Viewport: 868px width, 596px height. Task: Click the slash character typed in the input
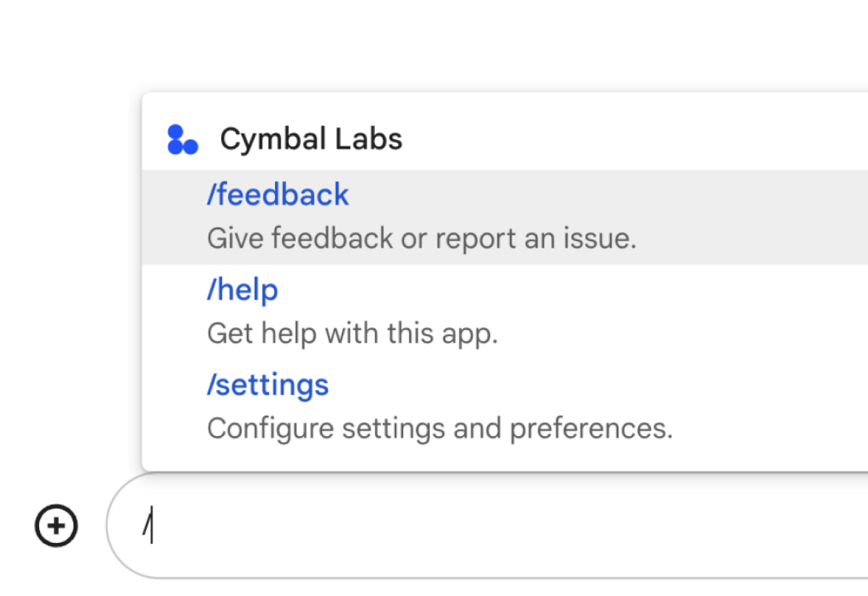pos(147,524)
